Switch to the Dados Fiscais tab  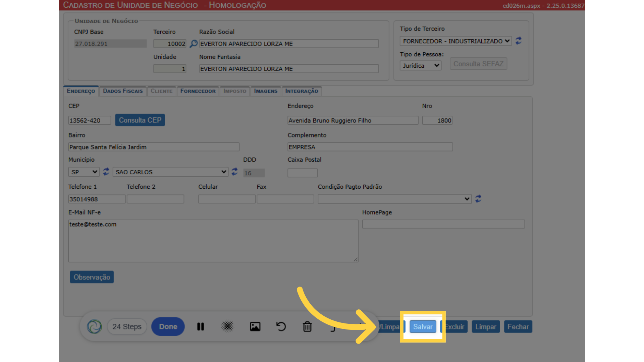[x=123, y=91]
